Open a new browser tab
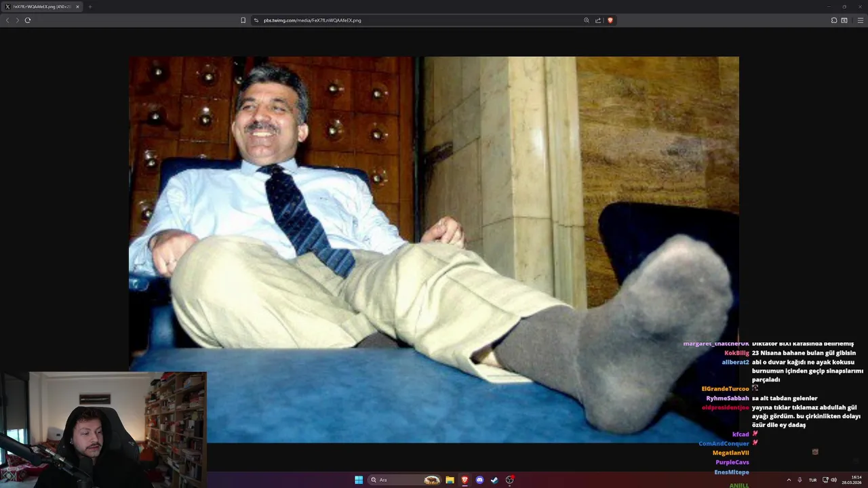This screenshot has height=488, width=868. [90, 7]
